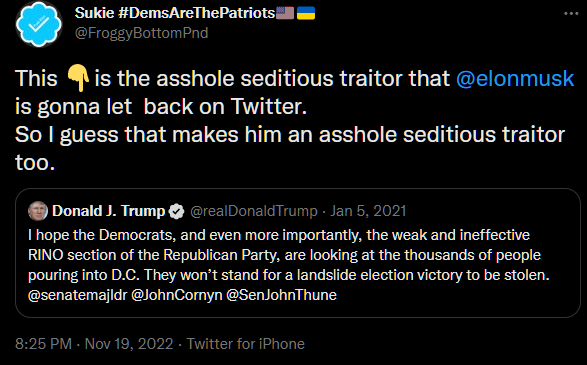Click the Ukraine flag emoji in display name
Screen dimensions: 587x365
point(306,13)
